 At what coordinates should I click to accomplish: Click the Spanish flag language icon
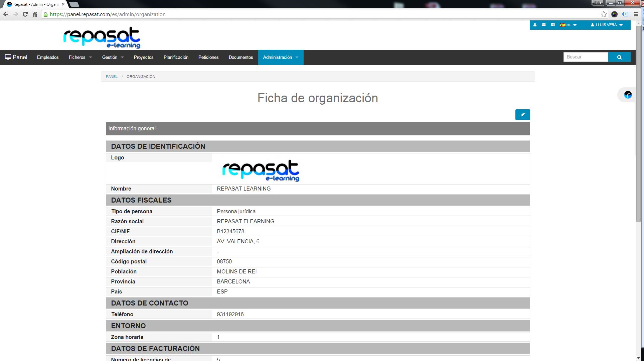(562, 25)
